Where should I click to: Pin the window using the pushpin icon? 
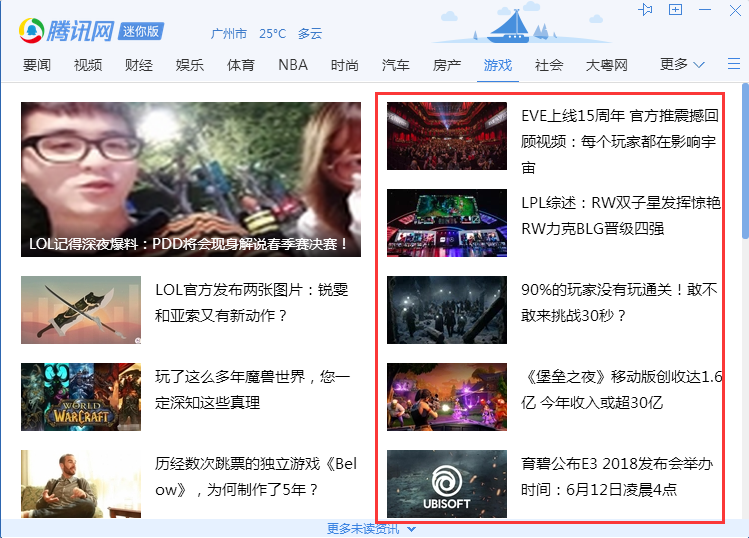pos(646,10)
